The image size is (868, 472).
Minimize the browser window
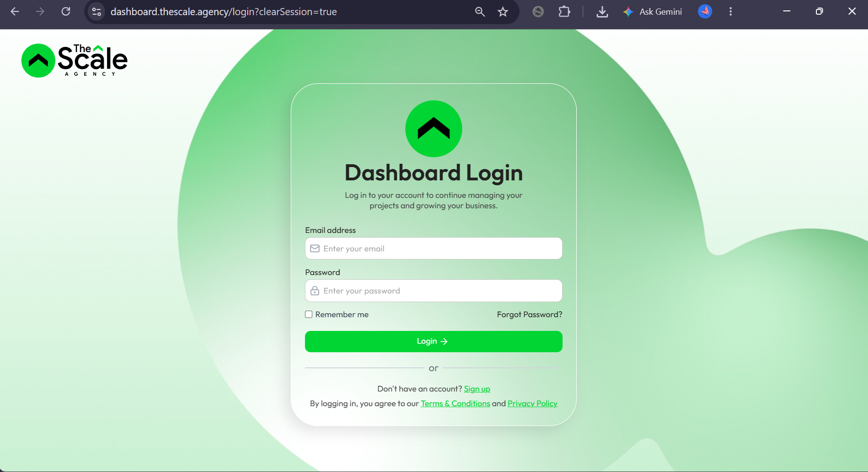pos(787,11)
